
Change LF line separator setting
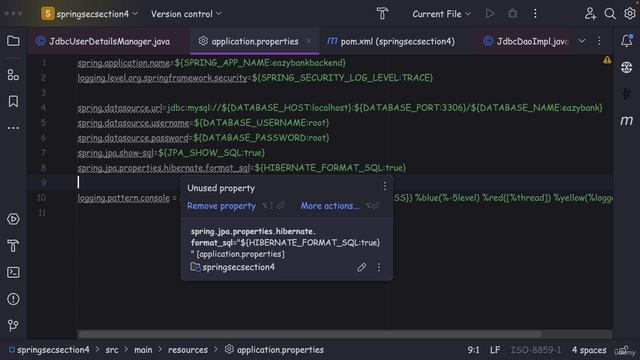tap(495, 350)
